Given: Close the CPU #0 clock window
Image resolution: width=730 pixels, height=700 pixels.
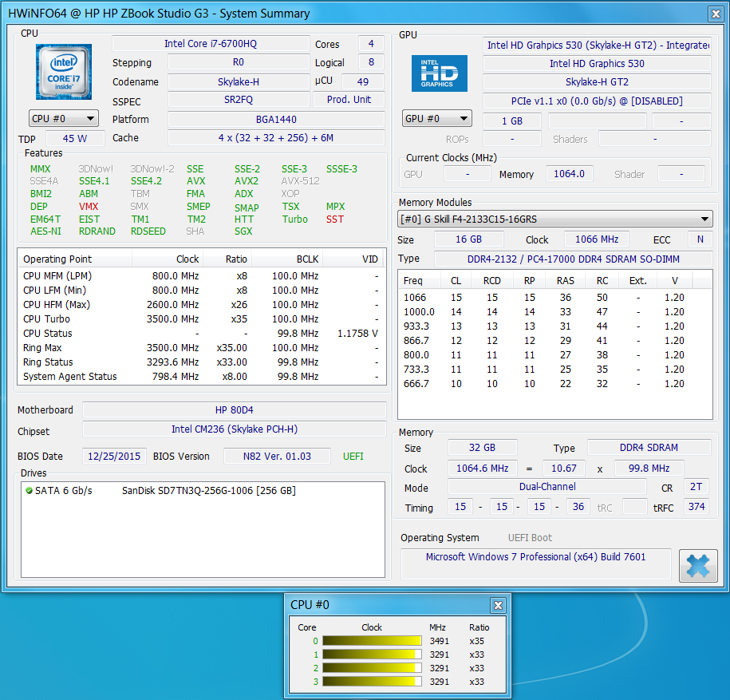Looking at the screenshot, I should [x=498, y=605].
